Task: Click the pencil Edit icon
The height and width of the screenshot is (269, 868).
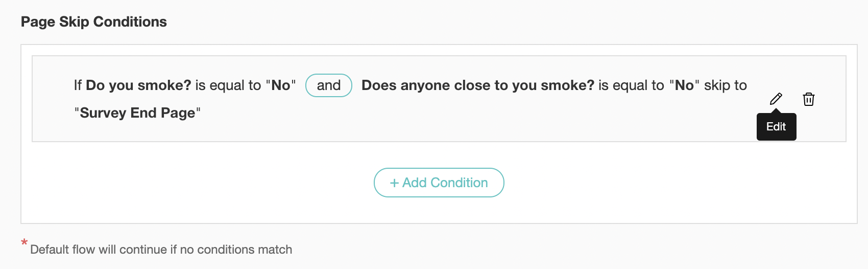Action: [x=776, y=99]
